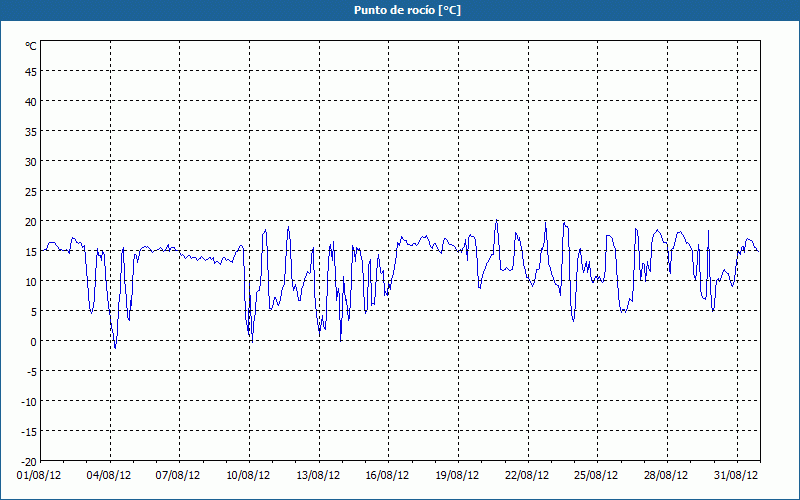Screen dimensions: 800x500
Task: Click the 5 y-axis label
Action: (34, 312)
